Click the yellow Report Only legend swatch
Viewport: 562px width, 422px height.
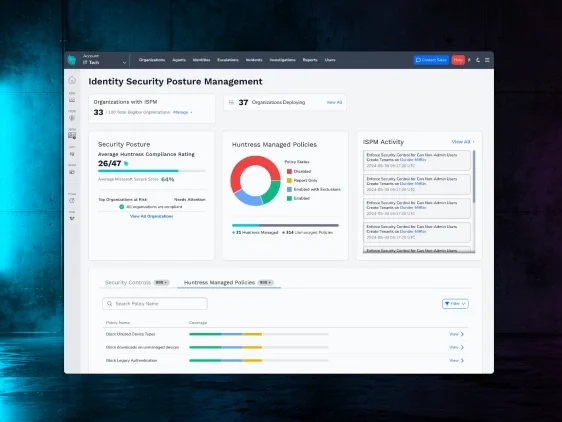[x=289, y=180]
